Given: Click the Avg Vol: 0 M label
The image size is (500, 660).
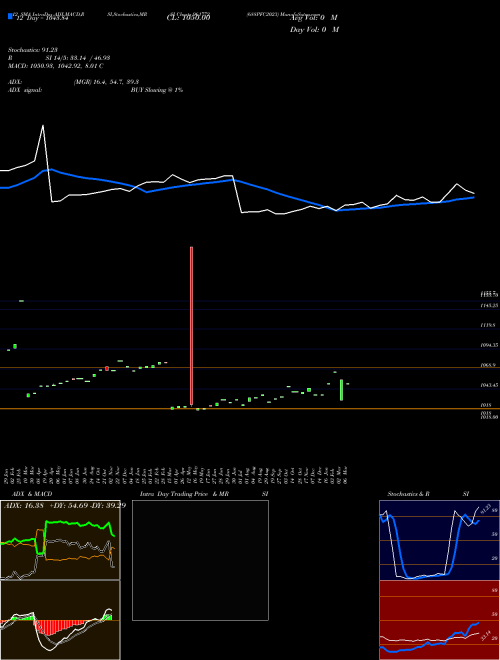Looking at the screenshot, I should point(314,18).
